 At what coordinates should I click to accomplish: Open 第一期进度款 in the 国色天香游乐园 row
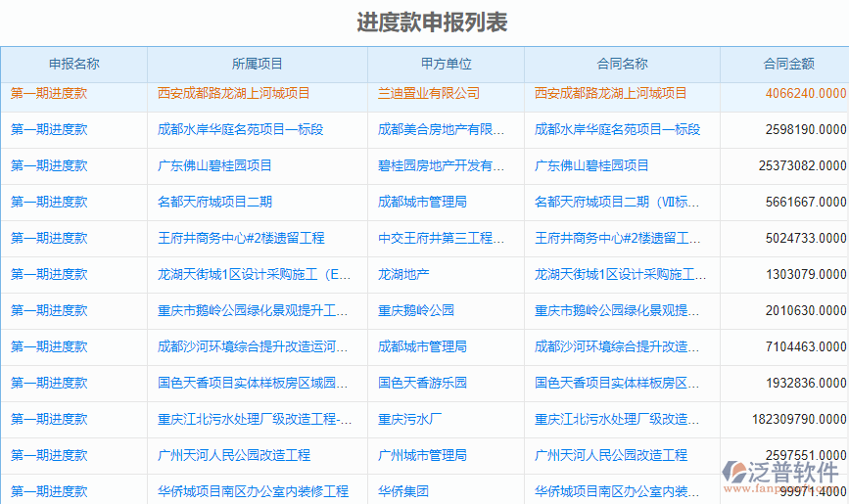pyautogui.click(x=49, y=383)
